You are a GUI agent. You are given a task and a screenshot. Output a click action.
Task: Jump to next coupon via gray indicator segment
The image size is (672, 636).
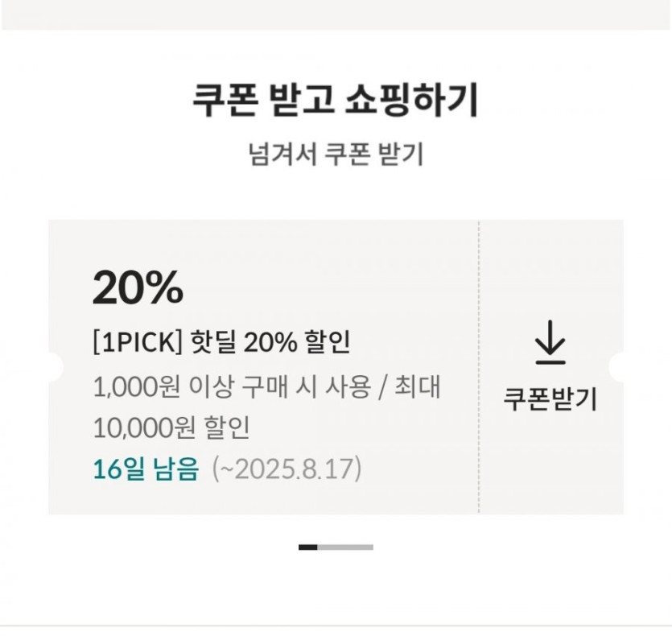[346, 547]
